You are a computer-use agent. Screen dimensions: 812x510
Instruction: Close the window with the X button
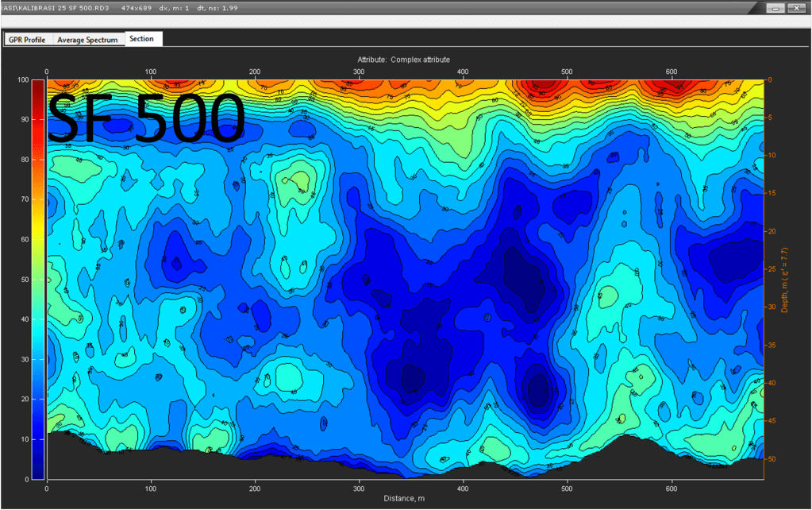[x=796, y=7]
